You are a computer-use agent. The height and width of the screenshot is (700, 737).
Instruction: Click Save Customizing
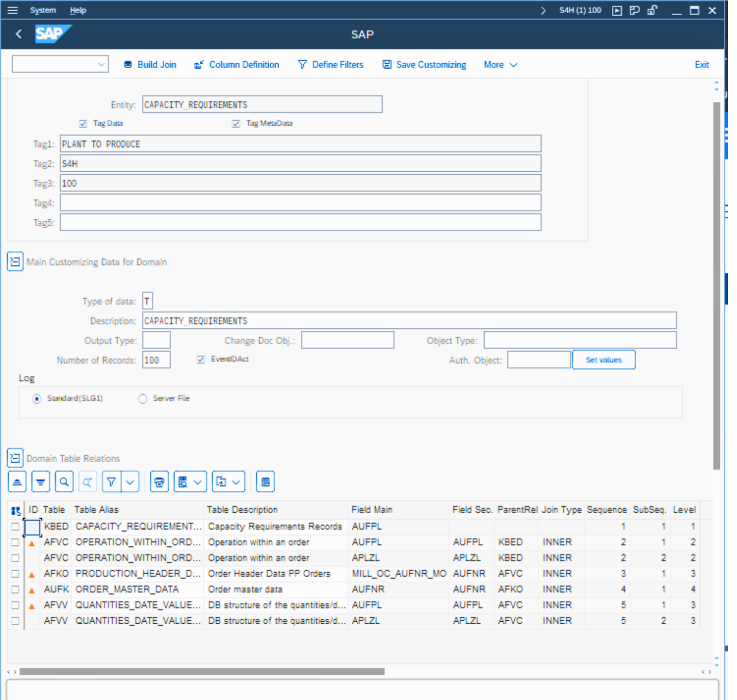tap(424, 65)
